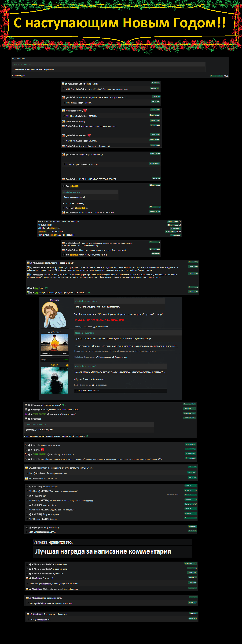The image size is (242, 644).
Task: Click warning report icon on Mr_VVoodman's message
Action: click(227, 76)
